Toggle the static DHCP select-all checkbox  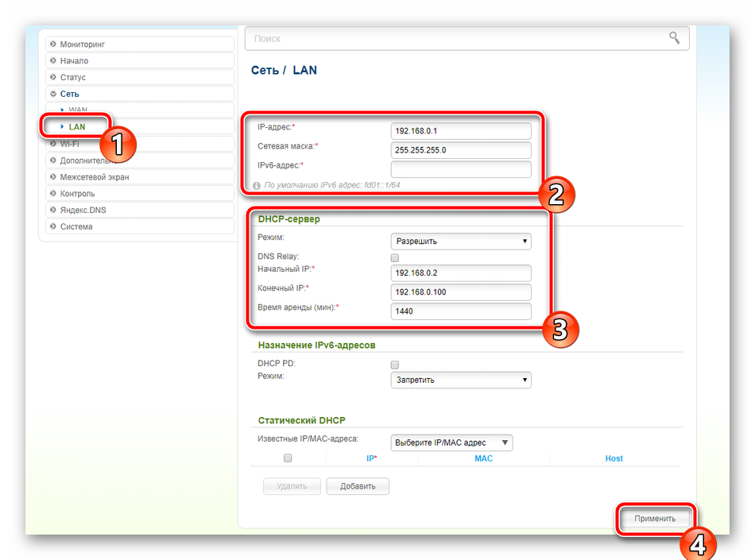point(288,458)
